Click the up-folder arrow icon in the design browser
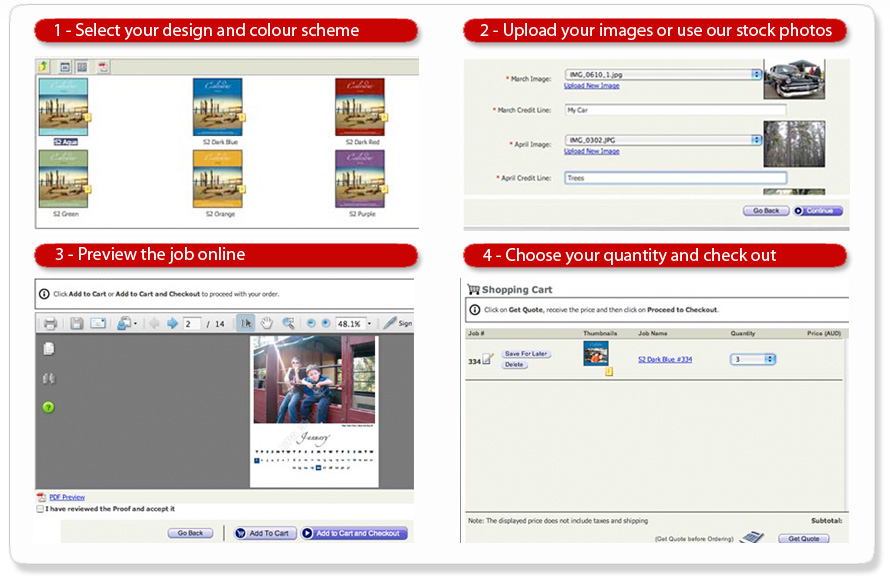 [43, 67]
